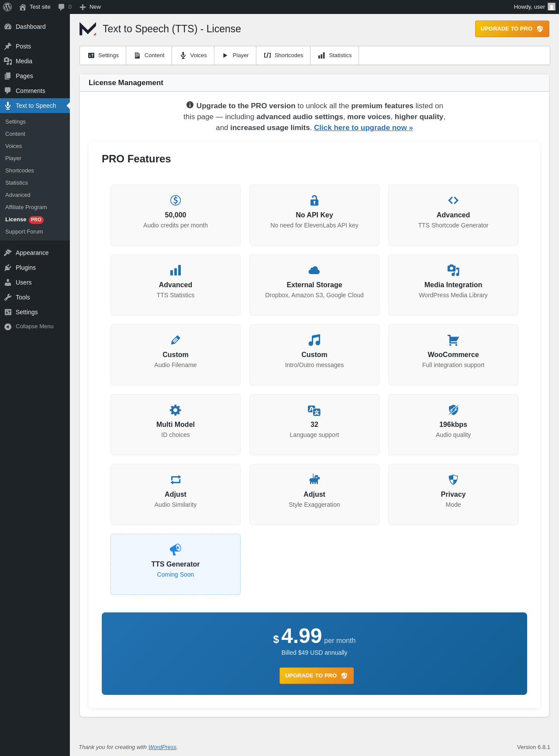Open the Dashboard menu
Screen dimensions: 559x756
(35, 27)
